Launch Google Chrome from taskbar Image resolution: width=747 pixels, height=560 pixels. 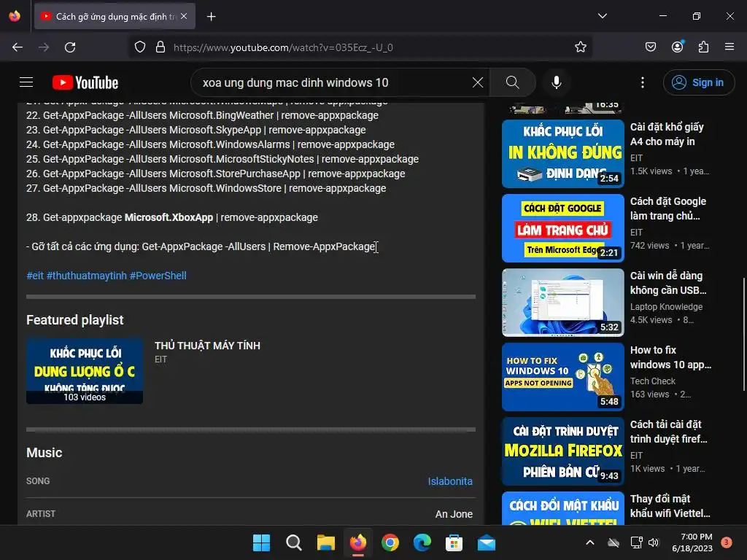[390, 542]
